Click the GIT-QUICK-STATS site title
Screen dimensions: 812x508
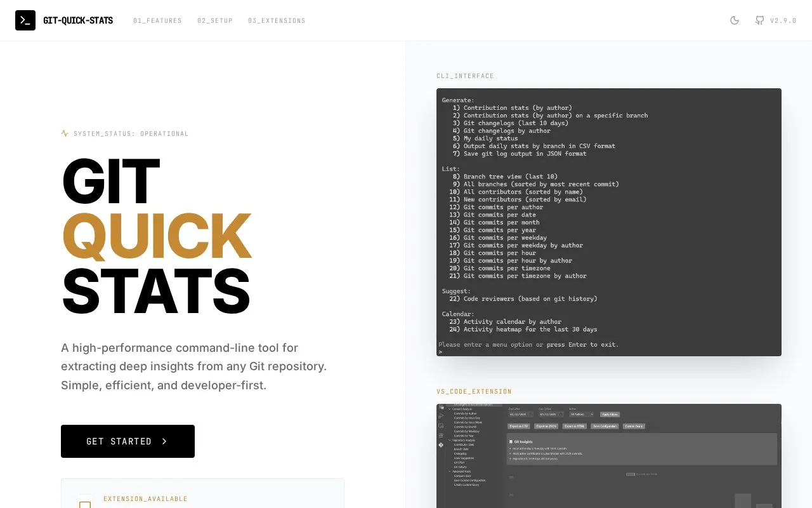(78, 20)
